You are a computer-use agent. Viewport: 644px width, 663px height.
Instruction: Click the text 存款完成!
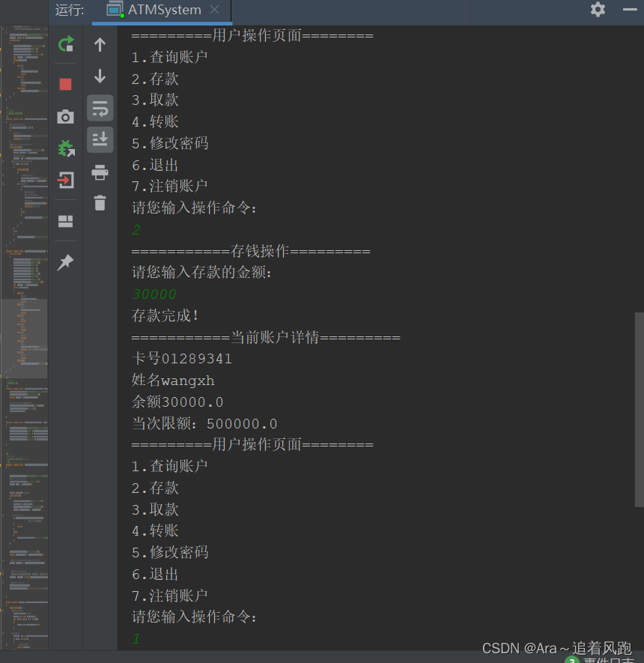[x=165, y=315]
